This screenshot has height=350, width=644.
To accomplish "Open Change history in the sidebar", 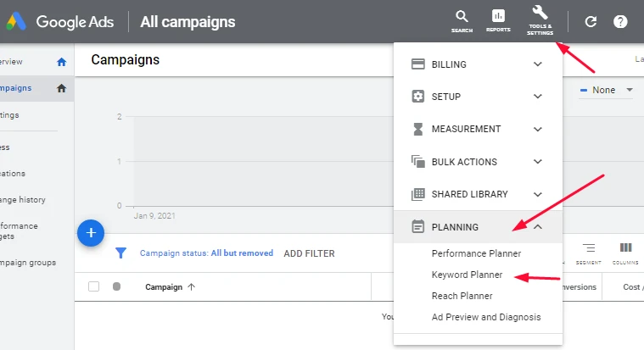I will 23,200.
